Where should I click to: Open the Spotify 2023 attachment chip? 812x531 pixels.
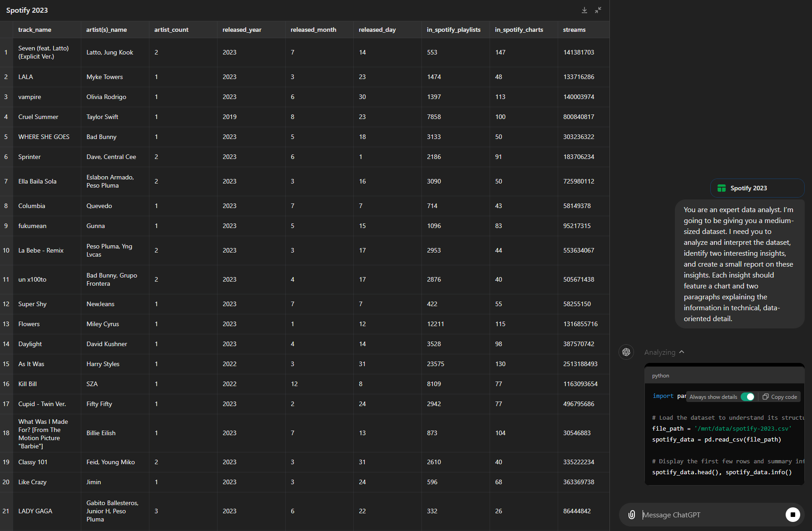click(757, 188)
